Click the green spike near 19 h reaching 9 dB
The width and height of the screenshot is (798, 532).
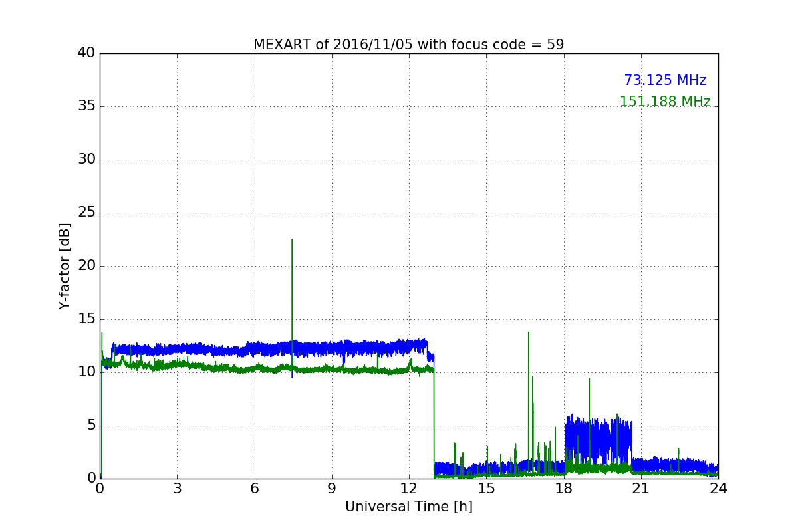589,379
